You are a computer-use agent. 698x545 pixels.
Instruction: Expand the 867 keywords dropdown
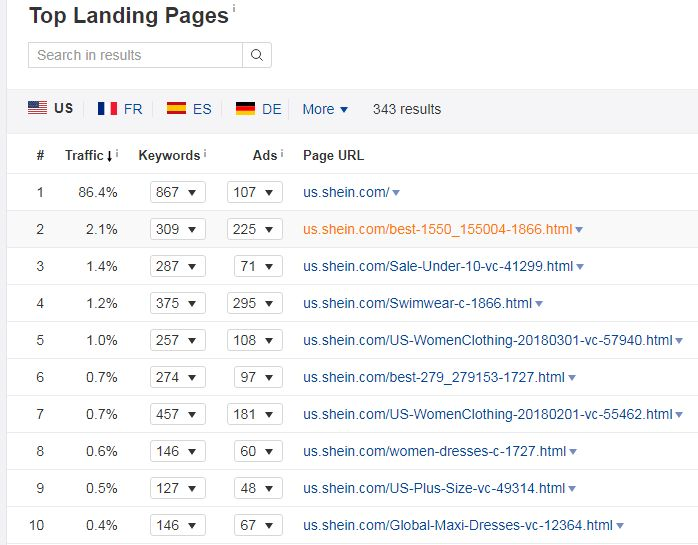178,192
